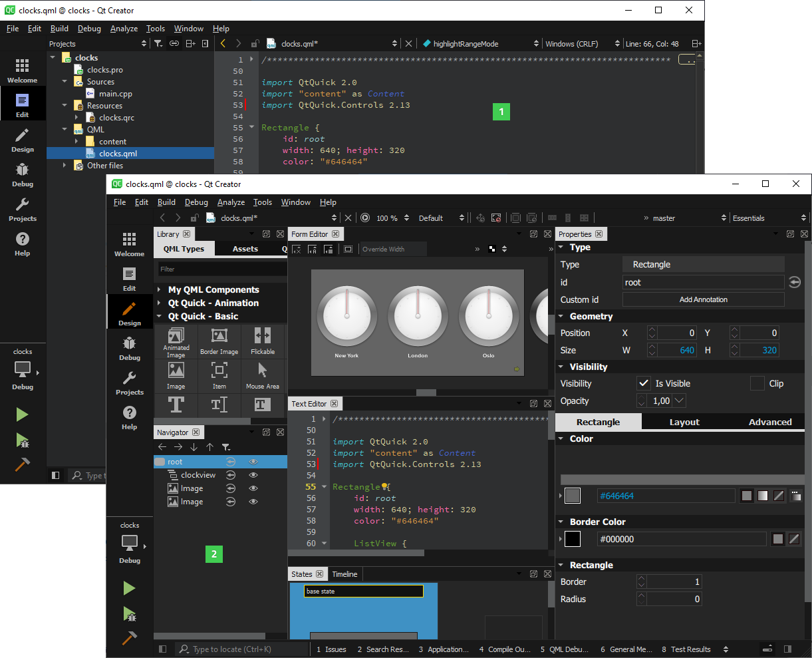Open the Build menu
The image size is (812, 658).
pyautogui.click(x=166, y=202)
